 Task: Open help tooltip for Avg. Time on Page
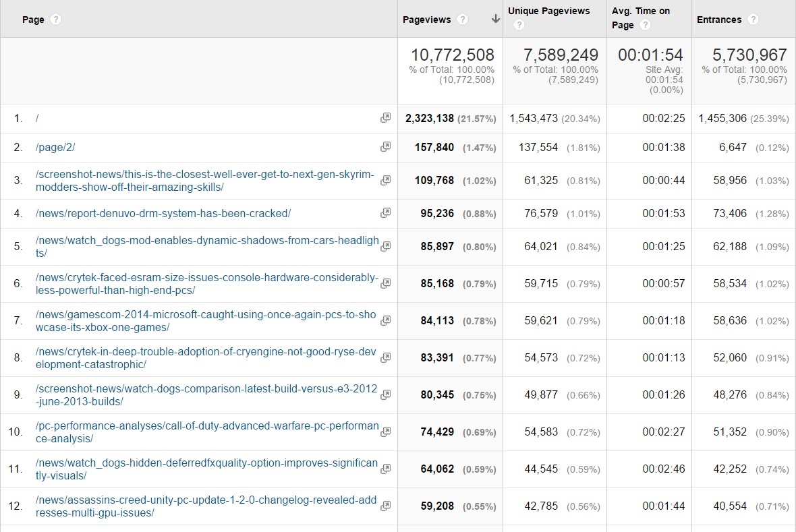coord(645,25)
